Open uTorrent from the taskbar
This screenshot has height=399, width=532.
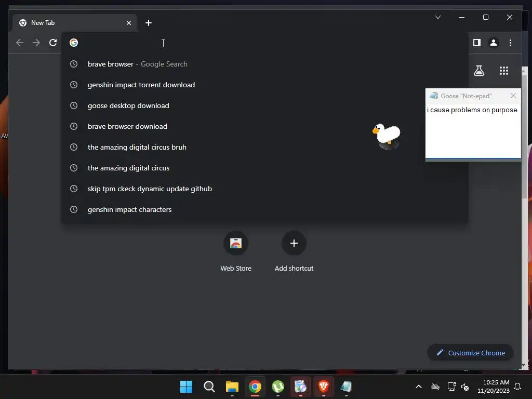click(x=278, y=387)
